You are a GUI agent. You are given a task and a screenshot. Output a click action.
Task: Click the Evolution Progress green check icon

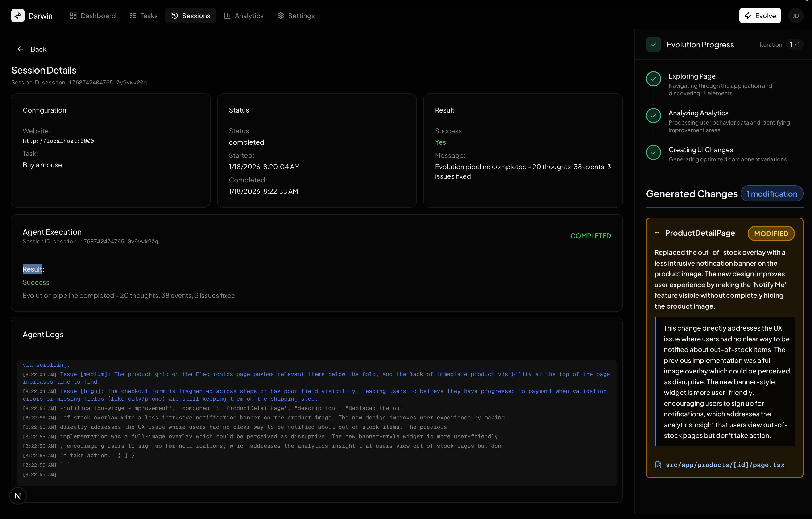tap(653, 45)
